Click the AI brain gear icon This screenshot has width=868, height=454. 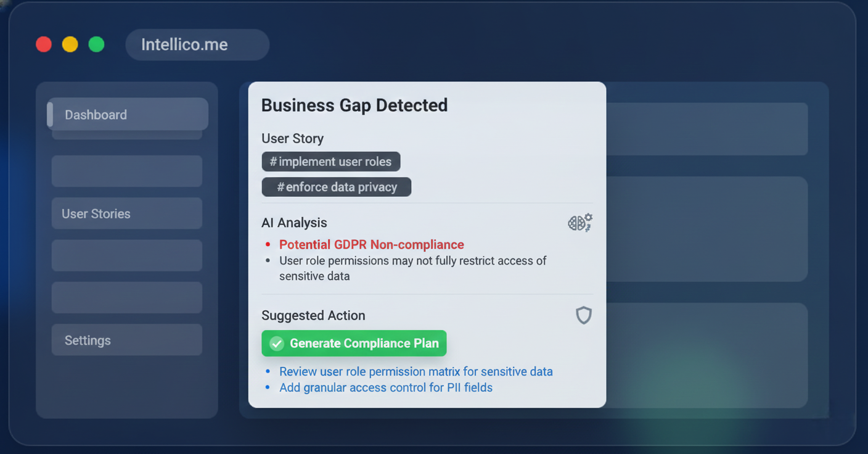[x=580, y=223]
